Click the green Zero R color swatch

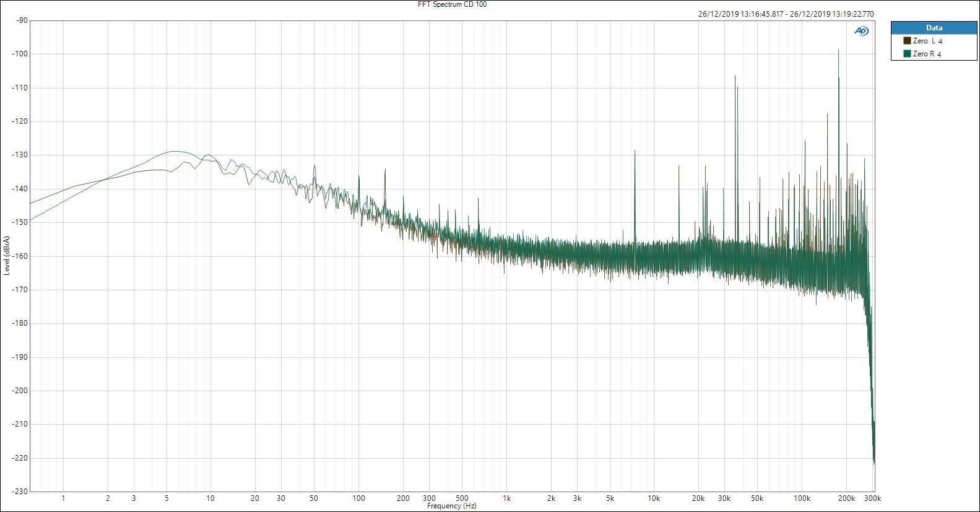pos(907,54)
